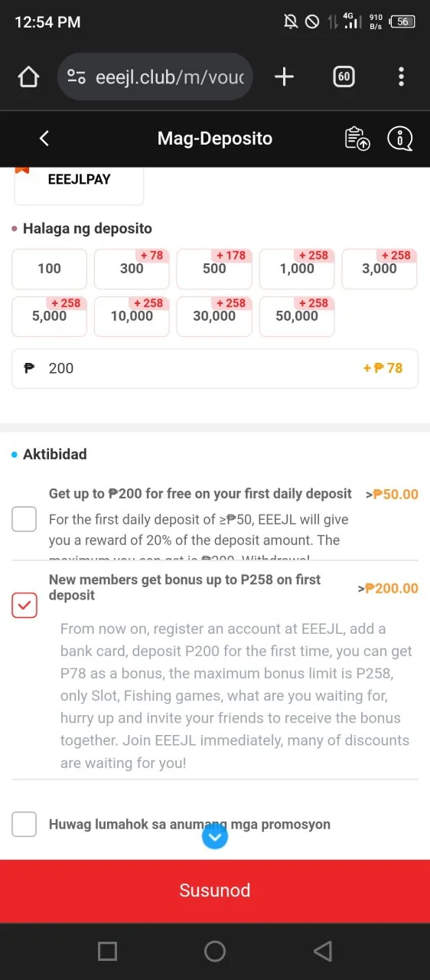This screenshot has width=430, height=980.
Task: Select the 500 deposit amount option
Action: point(214,269)
